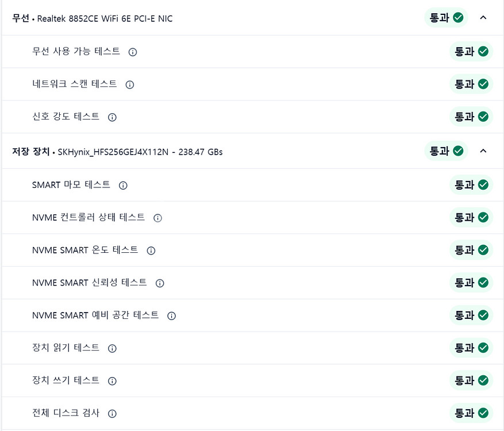This screenshot has width=504, height=431.
Task: Click the 장치 읽기 테스트 label
Action: (x=66, y=348)
